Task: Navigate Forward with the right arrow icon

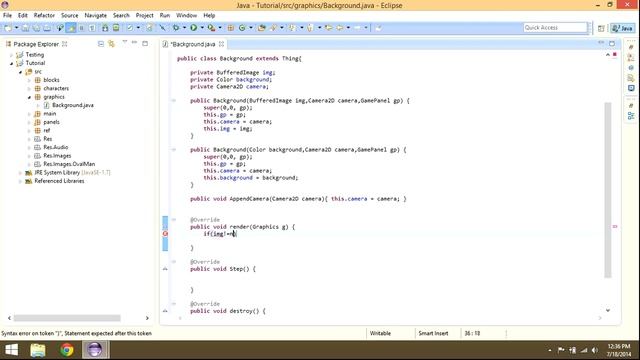Action: (x=357, y=28)
